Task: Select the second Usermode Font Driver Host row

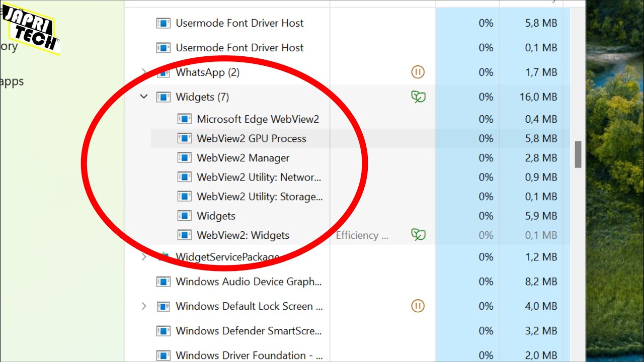Action: pyautogui.click(x=347, y=48)
